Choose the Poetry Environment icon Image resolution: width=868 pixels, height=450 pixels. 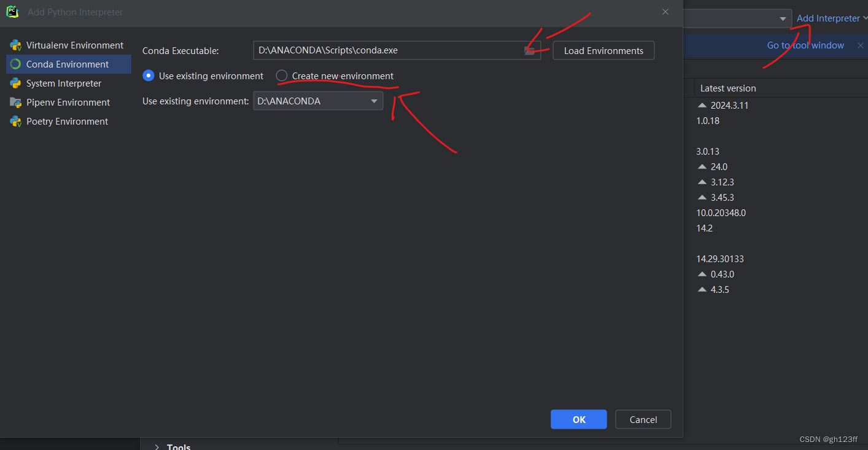[15, 121]
